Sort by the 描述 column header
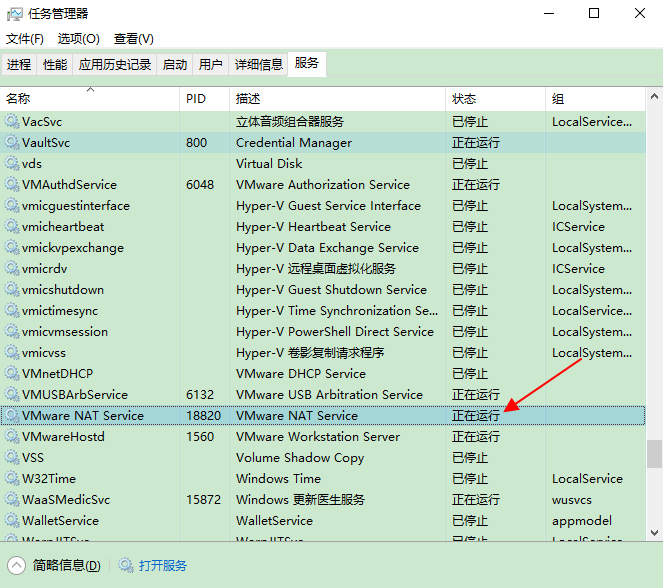 coord(337,98)
